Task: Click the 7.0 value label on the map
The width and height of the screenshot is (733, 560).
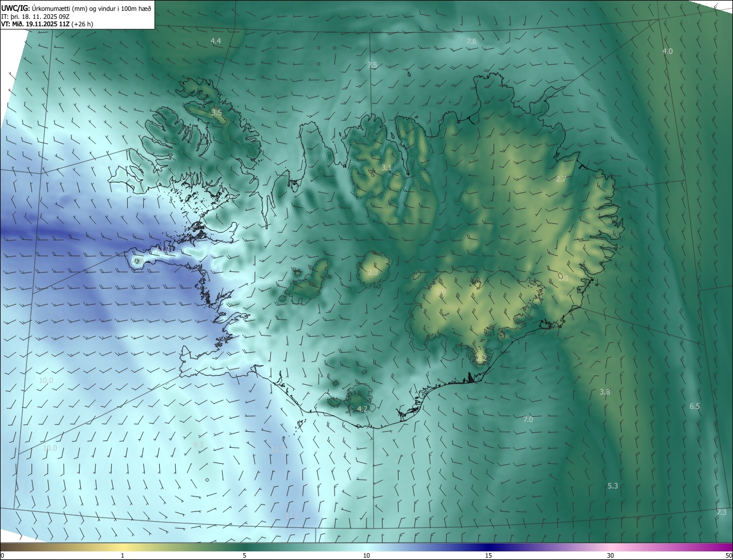Action: tap(528, 419)
